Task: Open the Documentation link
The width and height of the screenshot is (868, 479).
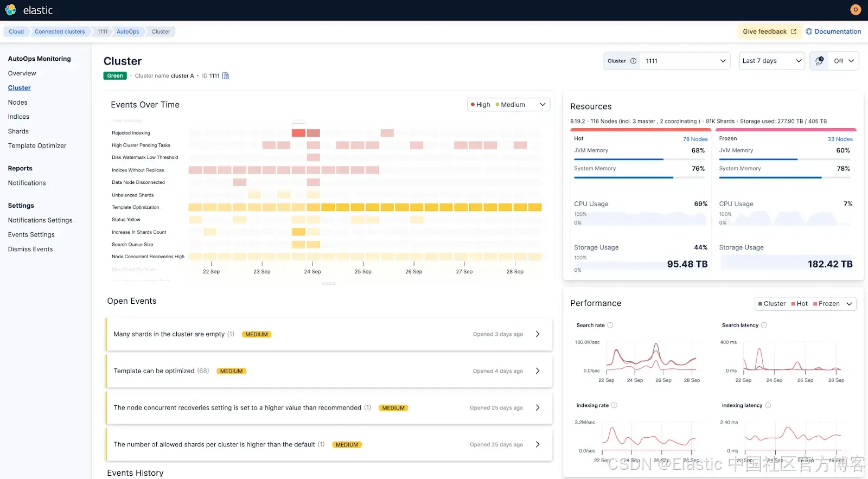Action: 833,31
